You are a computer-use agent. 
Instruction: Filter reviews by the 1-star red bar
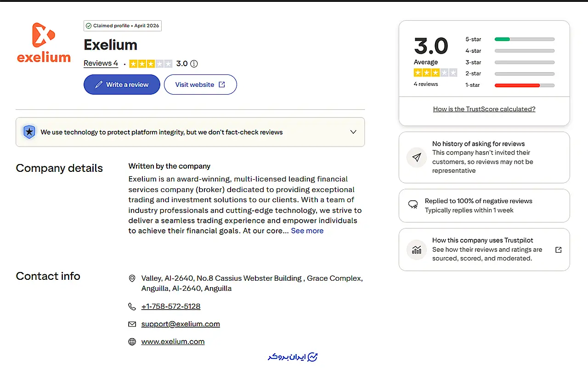tap(525, 85)
